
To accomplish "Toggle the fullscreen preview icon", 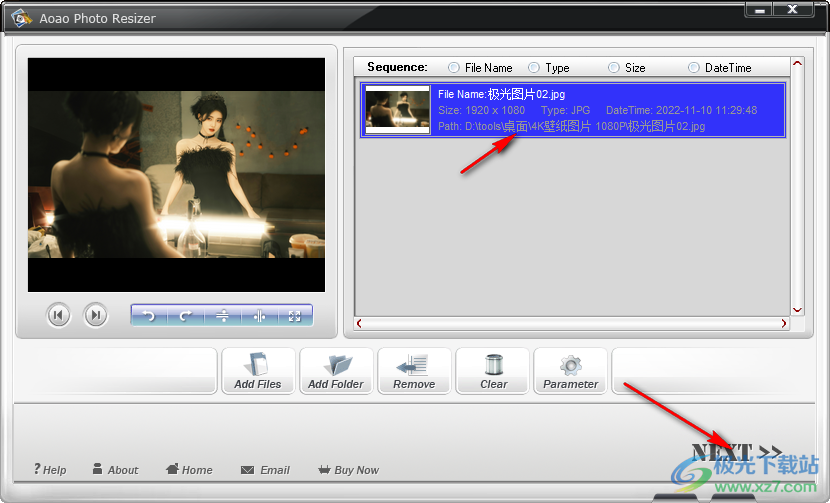I will point(295,316).
